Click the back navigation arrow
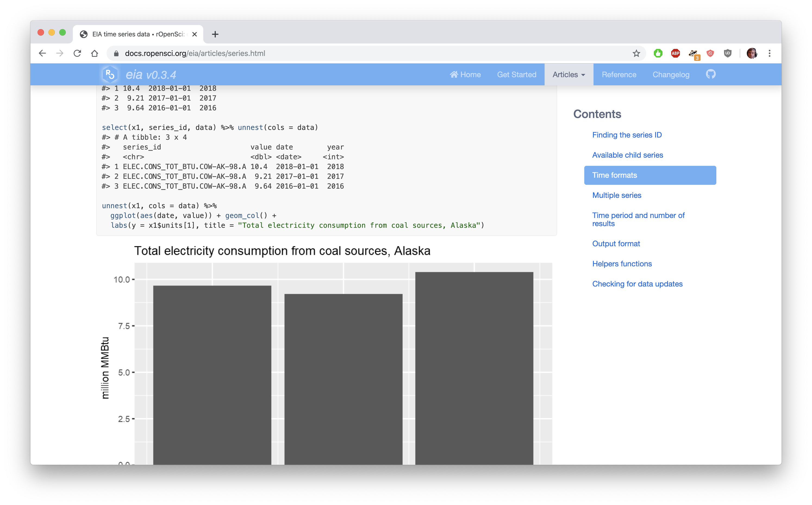This screenshot has height=505, width=812. click(42, 53)
